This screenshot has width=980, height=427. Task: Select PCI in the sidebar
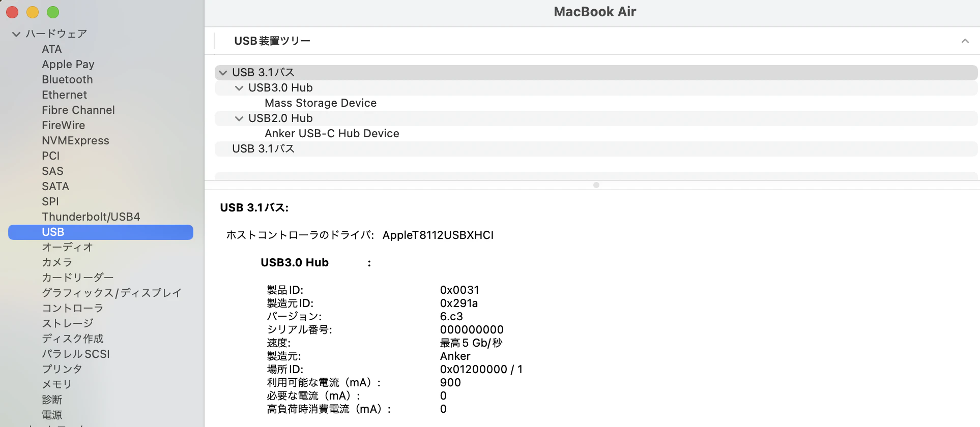(x=51, y=156)
